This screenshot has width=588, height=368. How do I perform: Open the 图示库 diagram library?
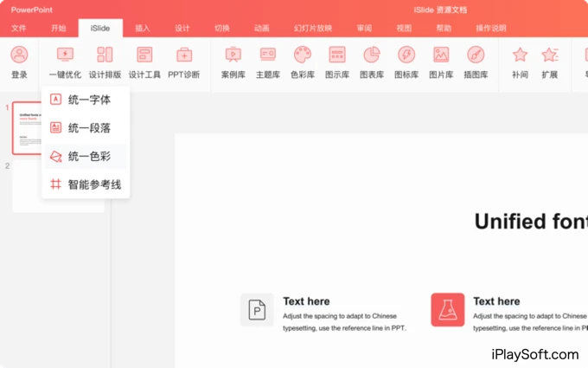[337, 62]
